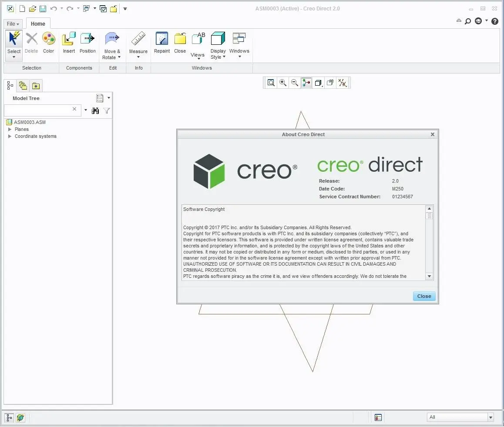Expand the Coordinate systems tree node
The width and height of the screenshot is (504, 427).
pyautogui.click(x=10, y=137)
